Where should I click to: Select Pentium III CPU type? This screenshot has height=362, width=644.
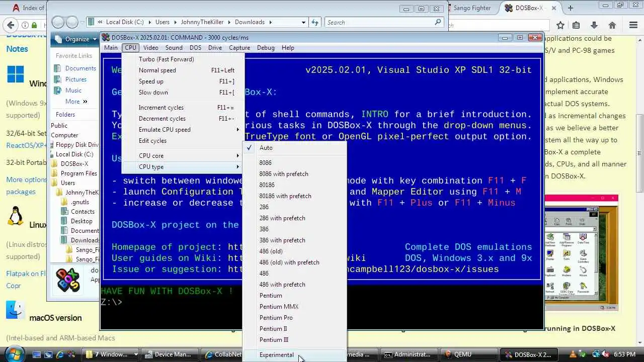coord(295,340)
